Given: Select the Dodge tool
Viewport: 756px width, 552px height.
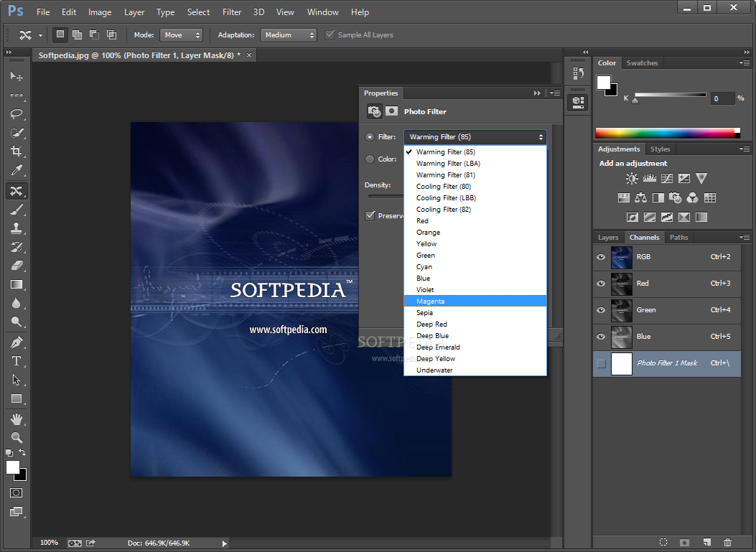Looking at the screenshot, I should point(17,322).
